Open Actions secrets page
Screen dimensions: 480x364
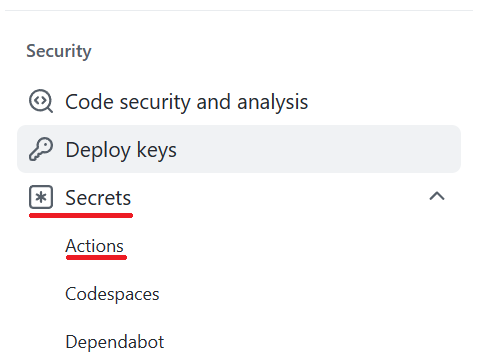[x=94, y=246]
